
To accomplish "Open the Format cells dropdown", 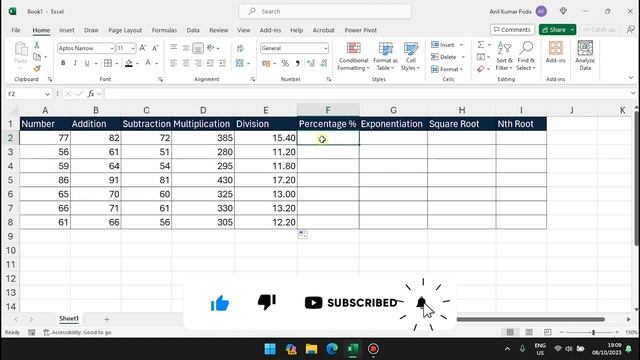I will pyautogui.click(x=447, y=69).
